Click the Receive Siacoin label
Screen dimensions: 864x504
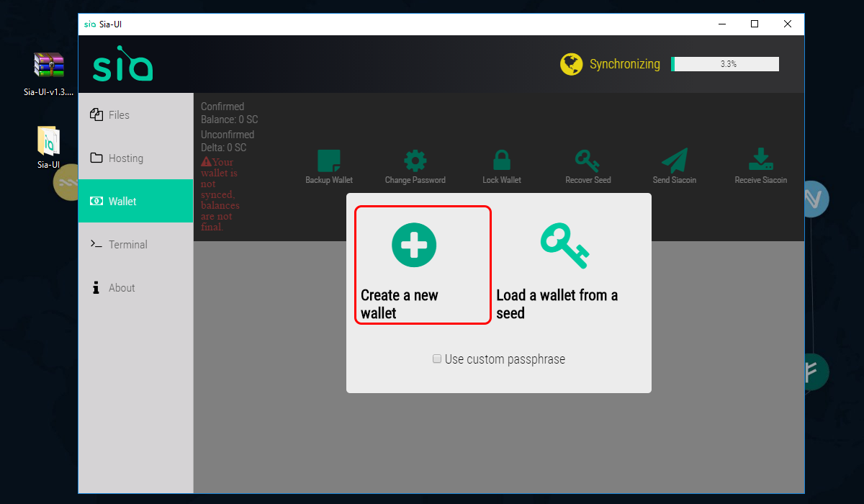761,180
